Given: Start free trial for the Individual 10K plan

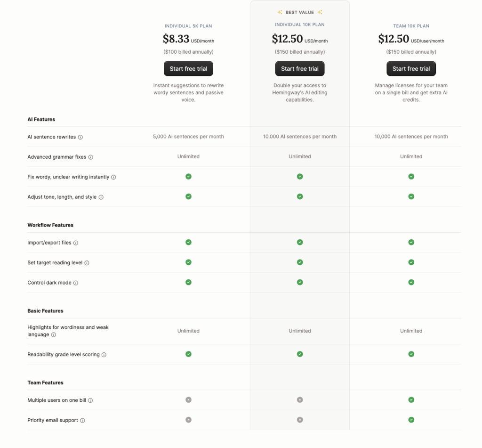Looking at the screenshot, I should click(x=300, y=68).
